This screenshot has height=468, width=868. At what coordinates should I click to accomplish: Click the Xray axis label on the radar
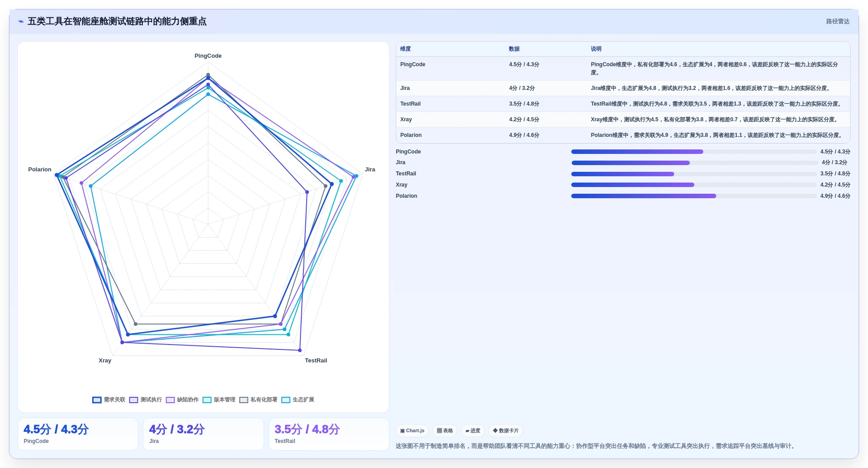click(x=105, y=361)
